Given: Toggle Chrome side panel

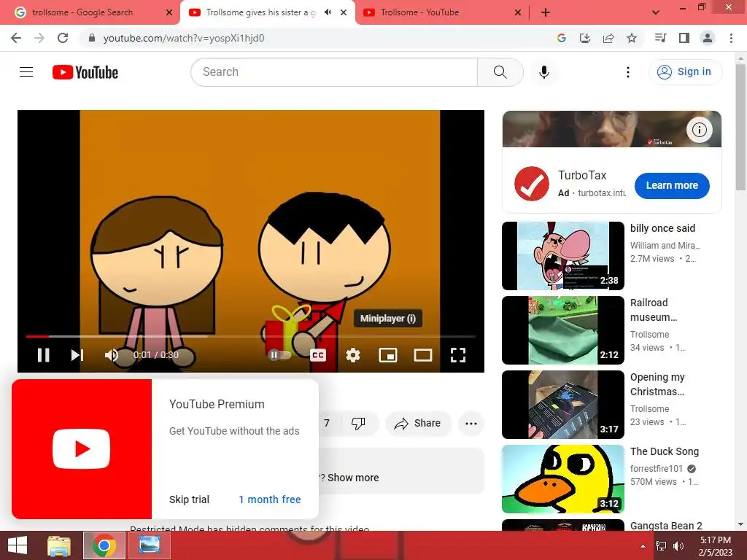Looking at the screenshot, I should click(684, 38).
